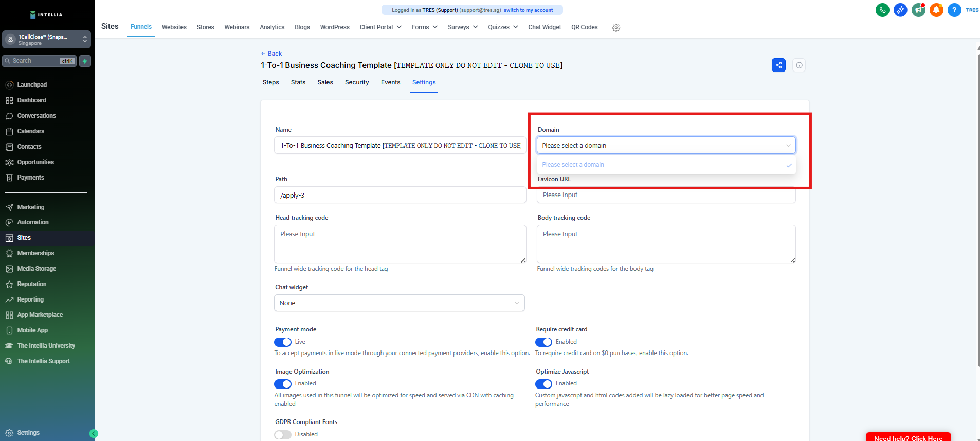The width and height of the screenshot is (980, 441).
Task: Open the Chat Widget tab
Action: (545, 27)
